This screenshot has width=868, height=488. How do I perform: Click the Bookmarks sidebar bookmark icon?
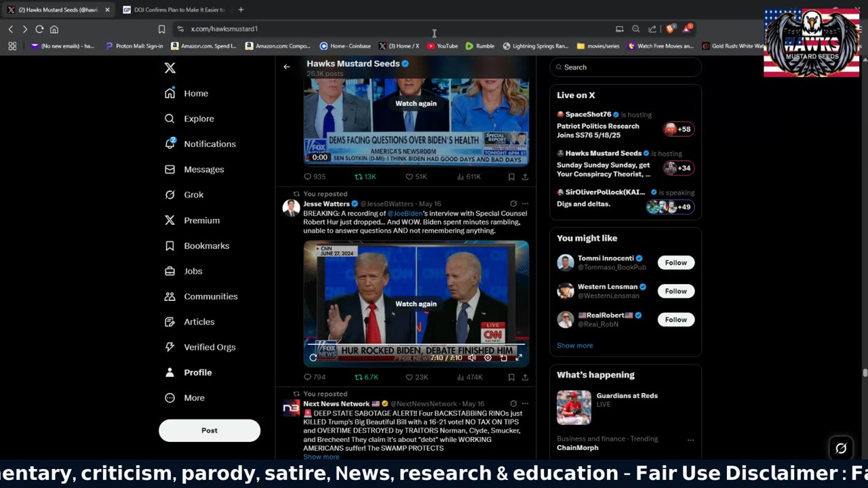[170, 245]
